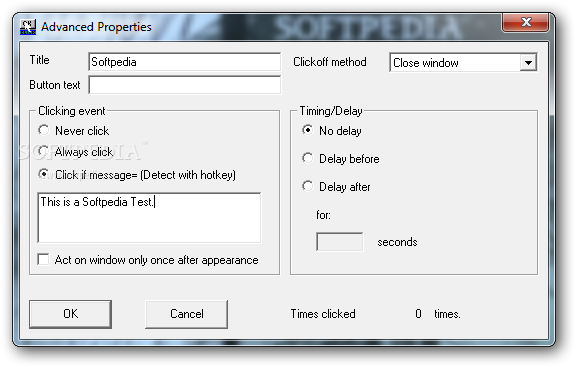
Task: Choose the Delay before option
Action: tap(307, 158)
